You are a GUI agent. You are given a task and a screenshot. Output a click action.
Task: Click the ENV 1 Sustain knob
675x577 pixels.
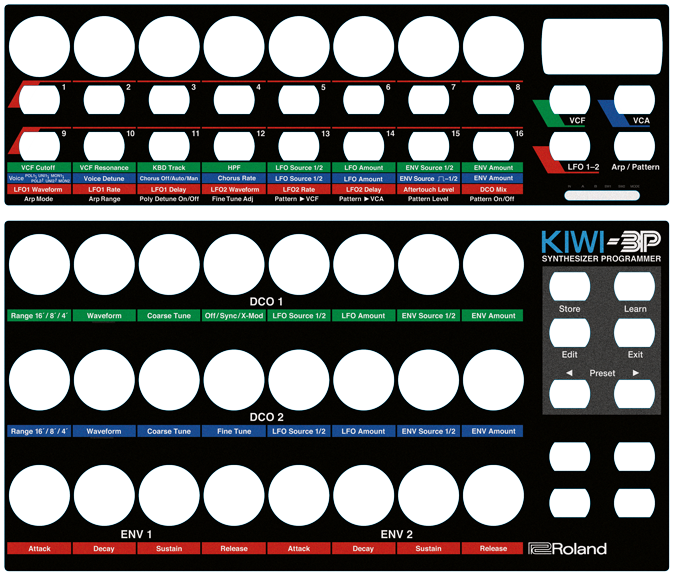(169, 496)
